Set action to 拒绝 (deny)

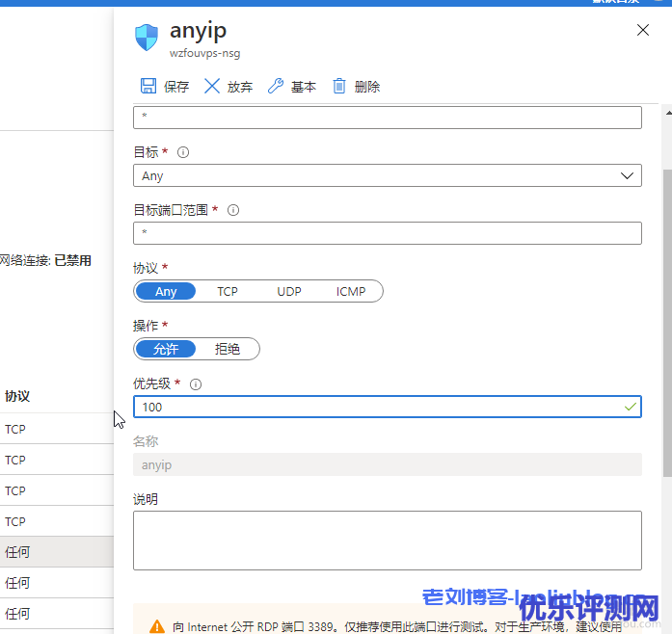coord(228,349)
